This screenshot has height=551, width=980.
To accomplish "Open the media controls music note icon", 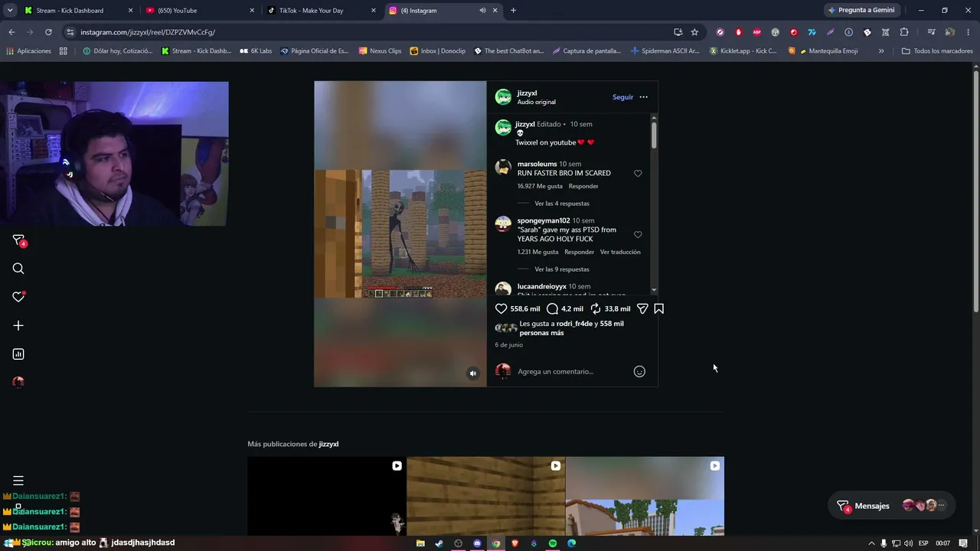I will (x=931, y=32).
